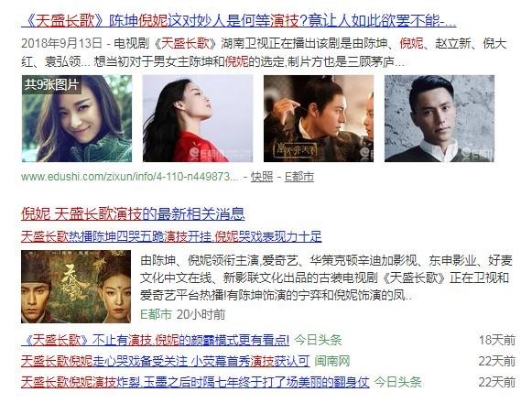Viewport: 532px width, 403px height.
Task: Open 《天盛长歌》不止有演技,倪妮的颜霸模式 link
Action: tap(155, 340)
